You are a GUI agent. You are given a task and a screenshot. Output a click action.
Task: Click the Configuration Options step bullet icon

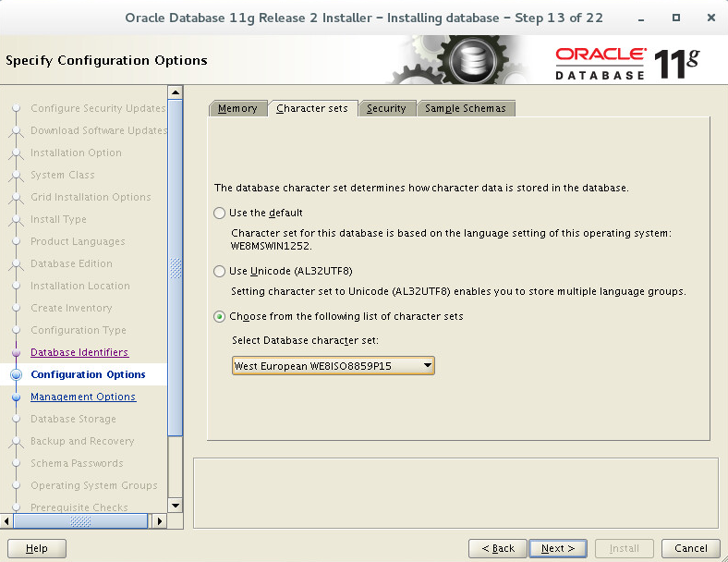pyautogui.click(x=17, y=374)
